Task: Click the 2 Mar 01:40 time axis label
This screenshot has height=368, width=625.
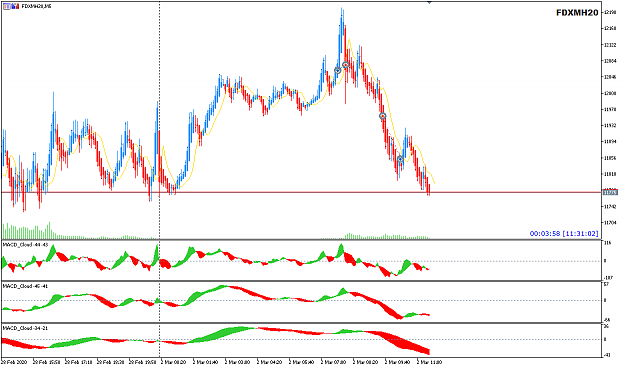Action: (x=206, y=362)
